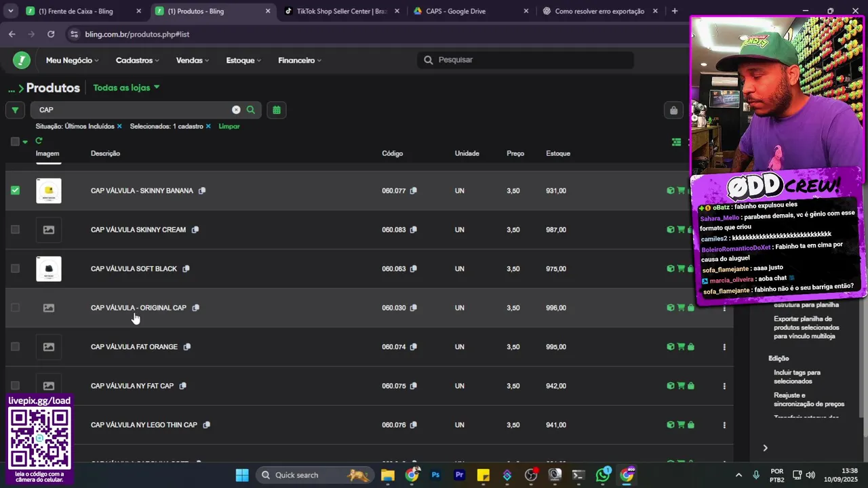Remove the Últimos Incluídos filter
The height and width of the screenshot is (488, 868).
[x=119, y=126]
